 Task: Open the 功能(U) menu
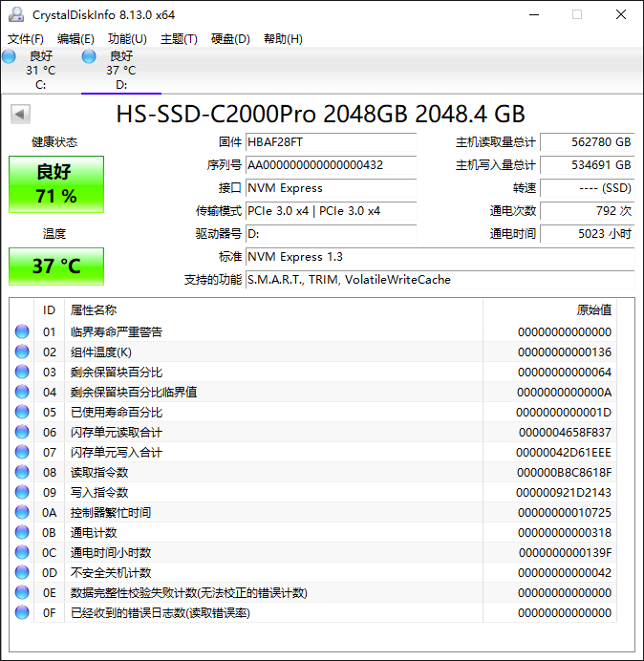[127, 39]
